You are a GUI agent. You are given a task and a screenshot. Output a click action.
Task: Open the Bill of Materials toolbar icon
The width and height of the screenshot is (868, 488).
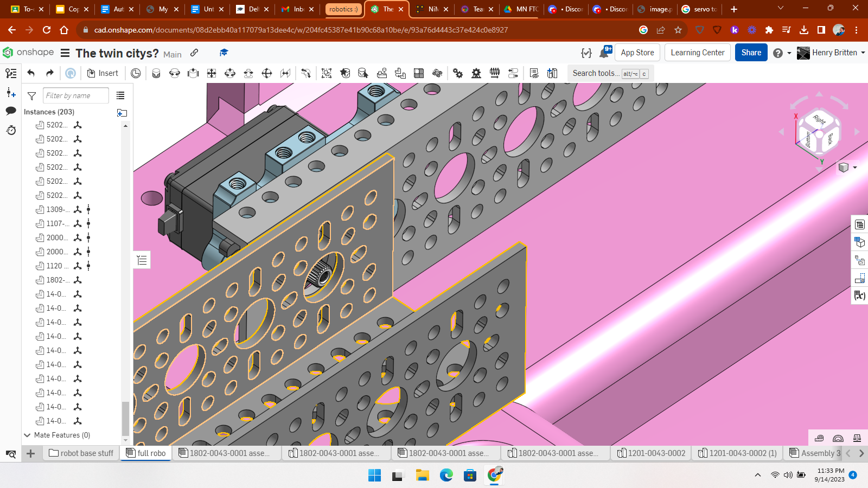coord(534,73)
